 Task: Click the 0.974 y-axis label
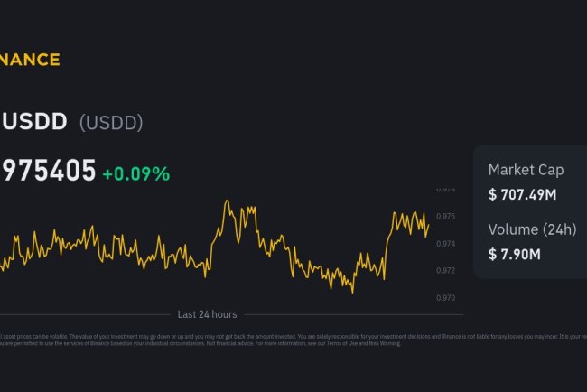tap(446, 244)
